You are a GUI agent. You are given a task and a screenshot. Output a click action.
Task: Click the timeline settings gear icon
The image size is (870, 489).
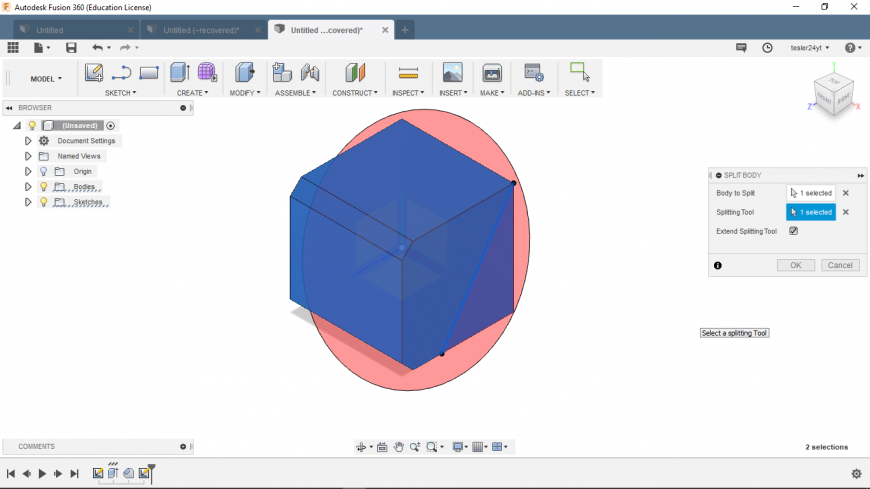(x=856, y=473)
